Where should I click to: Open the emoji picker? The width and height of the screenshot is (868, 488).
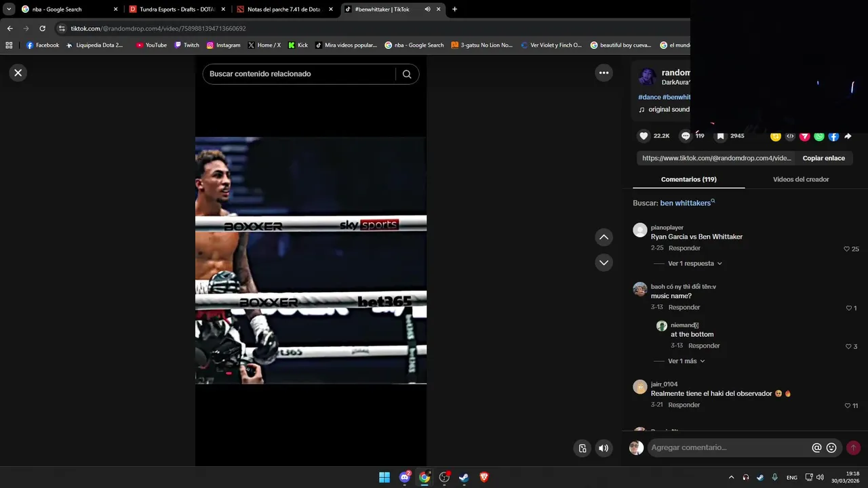pos(831,447)
